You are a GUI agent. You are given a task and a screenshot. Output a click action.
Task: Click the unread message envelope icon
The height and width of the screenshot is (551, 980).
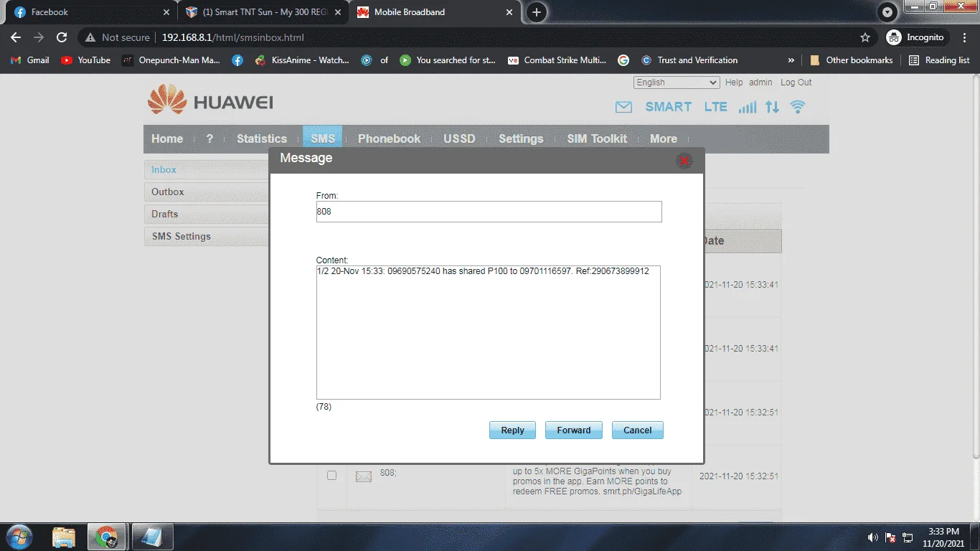[x=624, y=108]
